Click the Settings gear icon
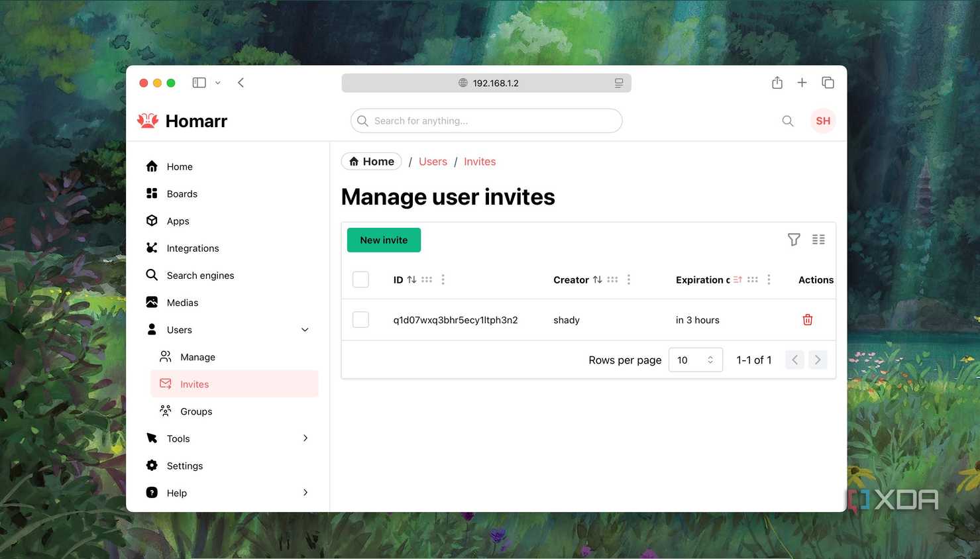The width and height of the screenshot is (980, 559). click(x=152, y=466)
